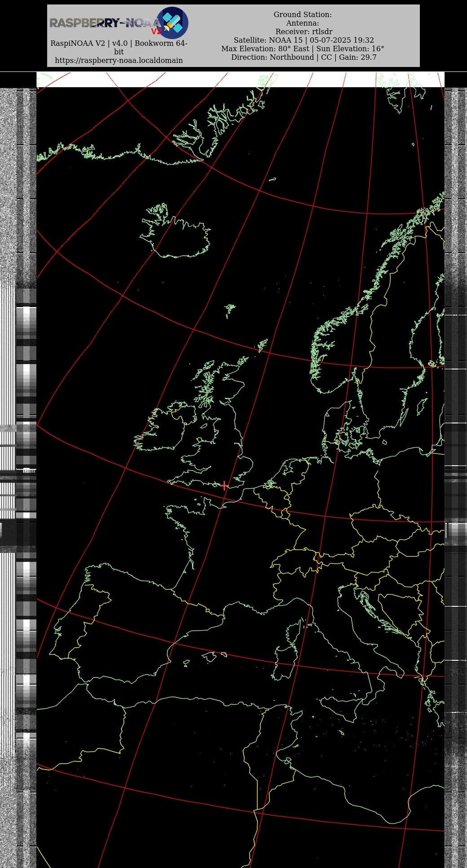The image size is (467, 868).
Task: Click the 'Receiver: rtlsdr' text
Action: (304, 31)
